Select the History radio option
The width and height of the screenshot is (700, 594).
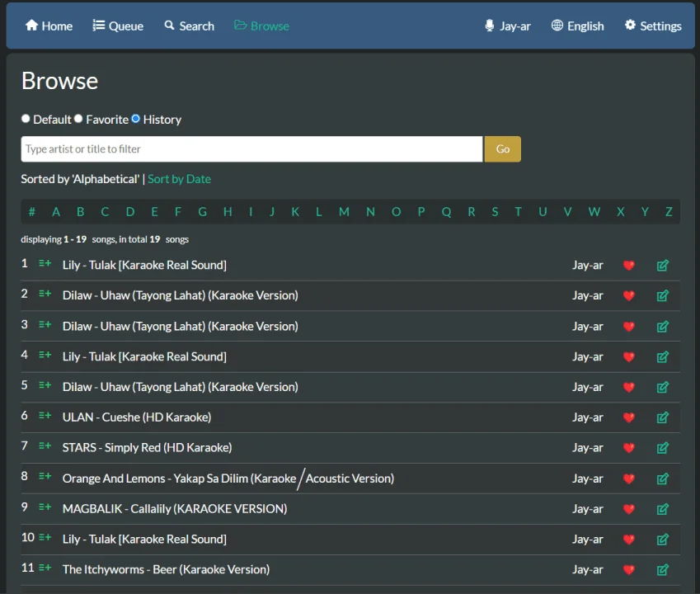click(136, 119)
